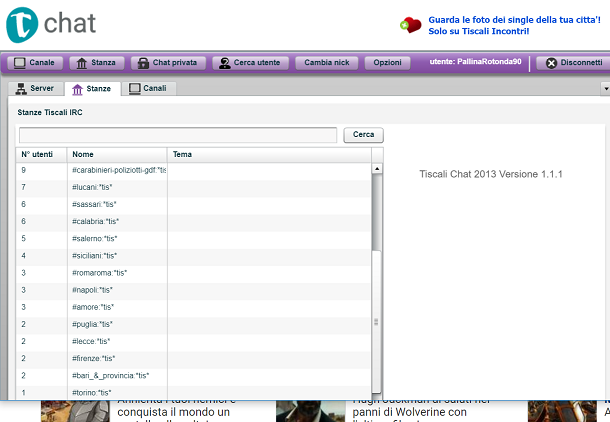
Task: Select the #carabinieri-poliziotti-gdf room row
Action: [x=193, y=170]
